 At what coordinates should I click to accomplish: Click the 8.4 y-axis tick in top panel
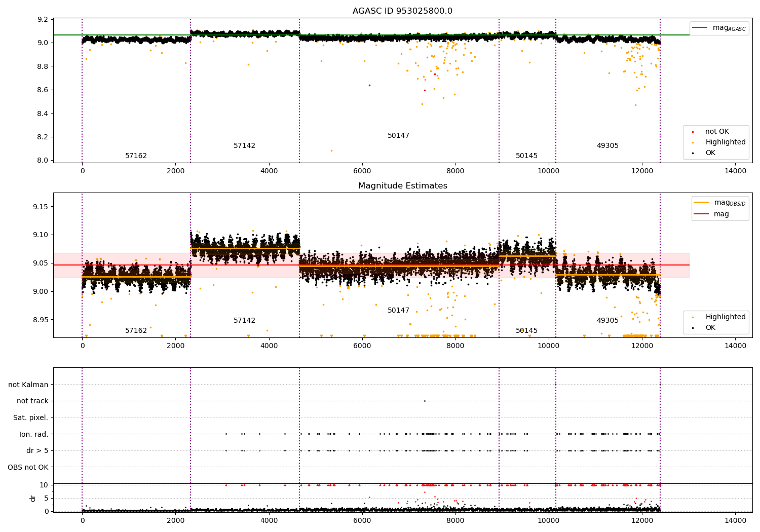click(43, 113)
